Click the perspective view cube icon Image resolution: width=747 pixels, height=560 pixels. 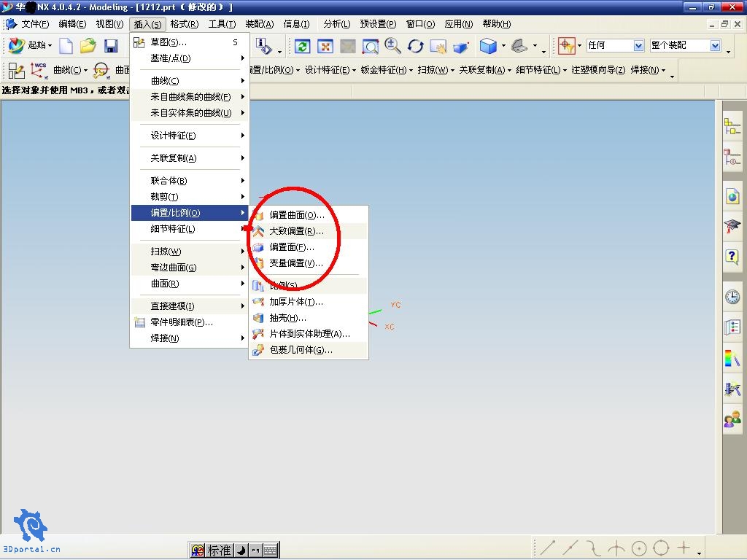click(461, 47)
